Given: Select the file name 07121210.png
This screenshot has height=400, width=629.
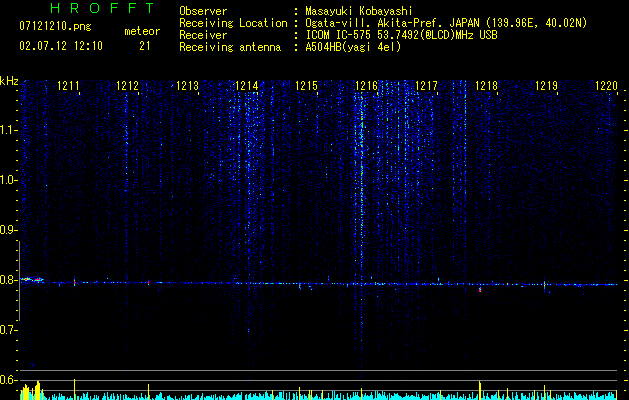Looking at the screenshot, I should (x=55, y=27).
